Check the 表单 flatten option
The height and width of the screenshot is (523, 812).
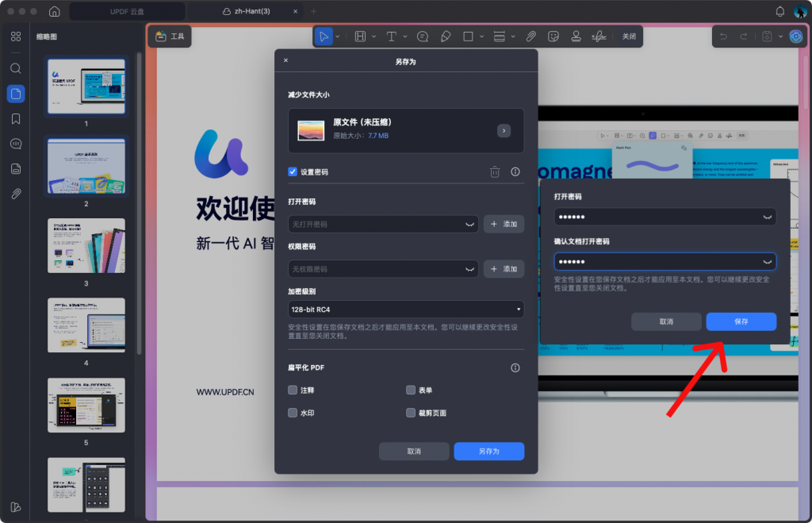(x=411, y=390)
